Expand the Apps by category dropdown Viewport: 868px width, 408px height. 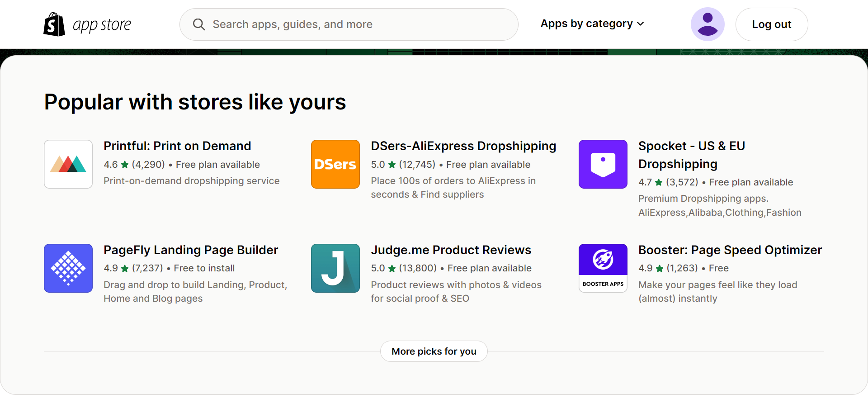tap(587, 24)
